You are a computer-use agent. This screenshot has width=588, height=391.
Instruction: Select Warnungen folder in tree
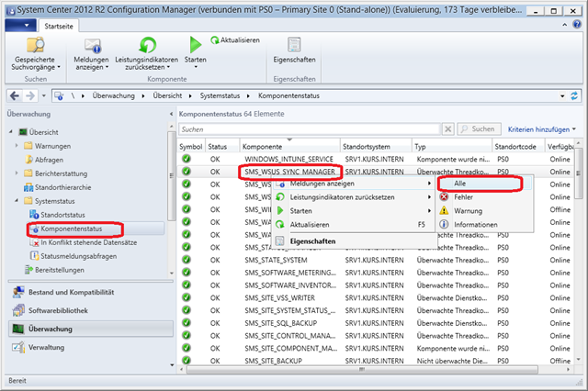(x=52, y=146)
